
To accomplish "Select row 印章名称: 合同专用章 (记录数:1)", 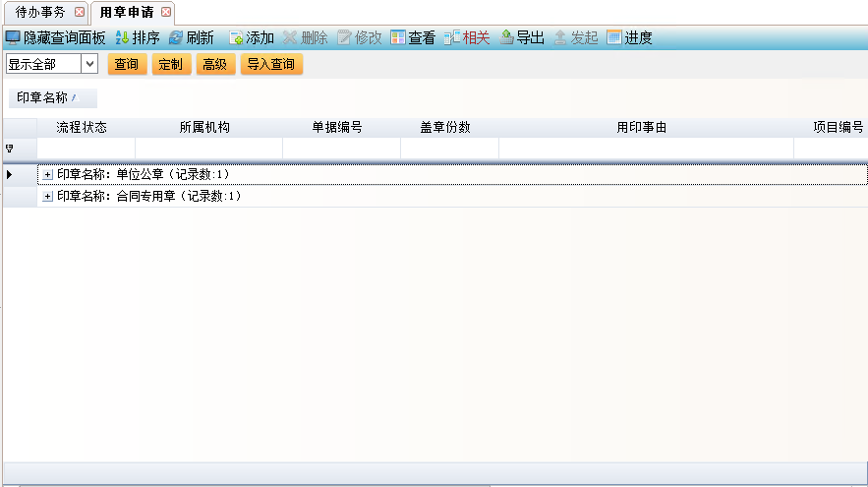I will coord(452,196).
